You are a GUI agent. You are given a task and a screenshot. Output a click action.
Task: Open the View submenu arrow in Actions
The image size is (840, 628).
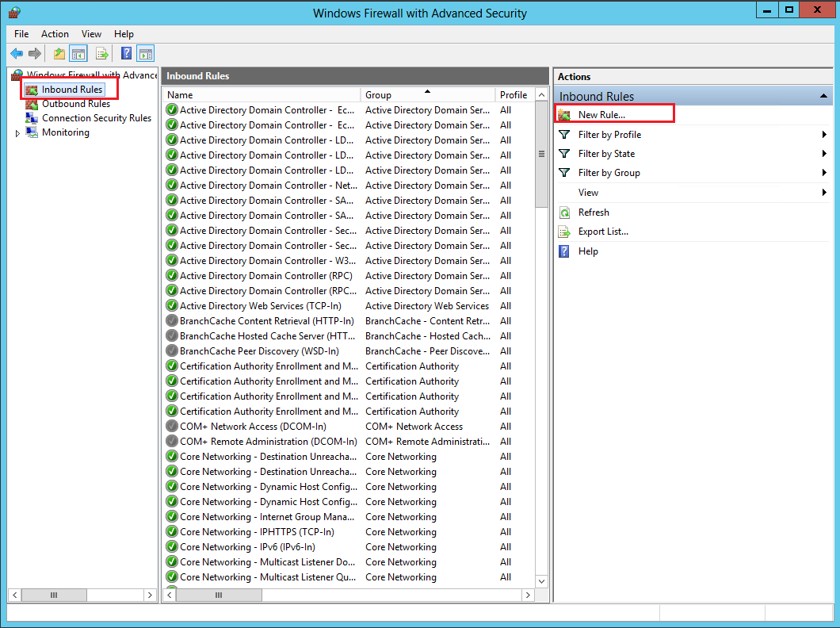coord(824,193)
